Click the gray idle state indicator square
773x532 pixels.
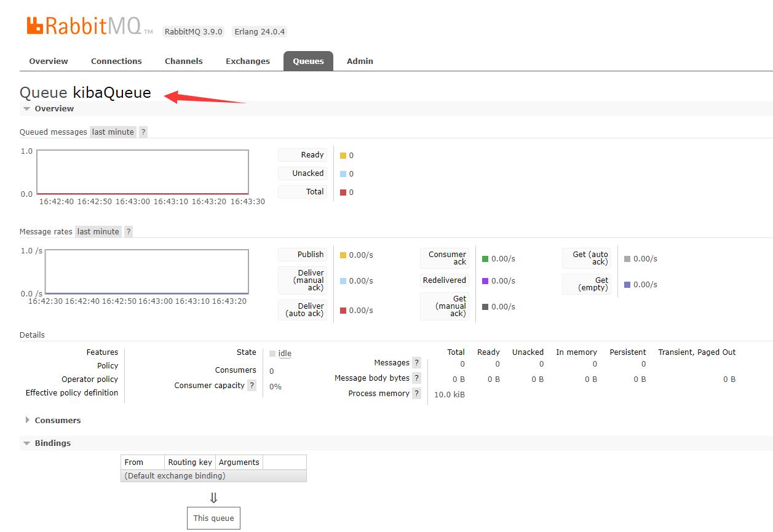(x=272, y=354)
